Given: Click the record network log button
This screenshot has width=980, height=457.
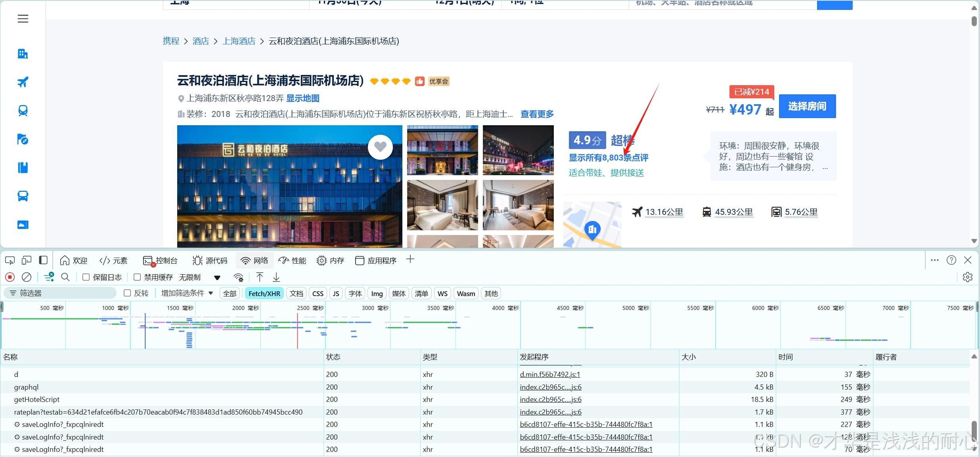Looking at the screenshot, I should [10, 277].
